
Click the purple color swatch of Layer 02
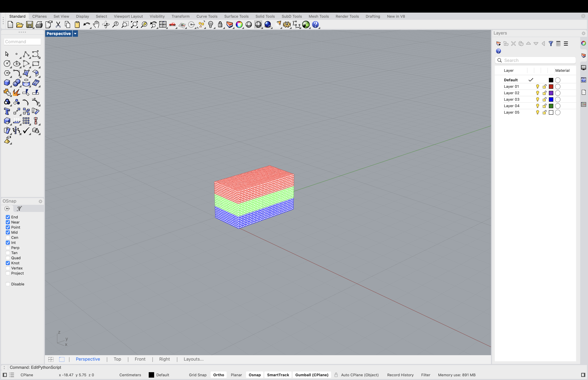click(x=551, y=93)
